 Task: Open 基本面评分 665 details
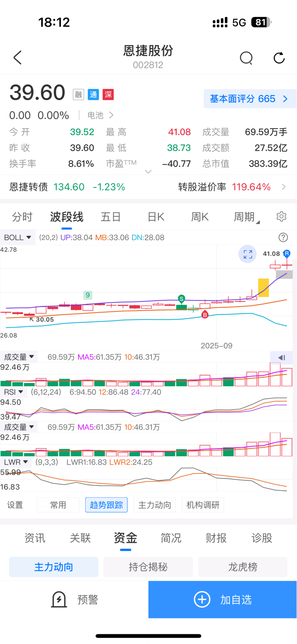click(x=250, y=99)
